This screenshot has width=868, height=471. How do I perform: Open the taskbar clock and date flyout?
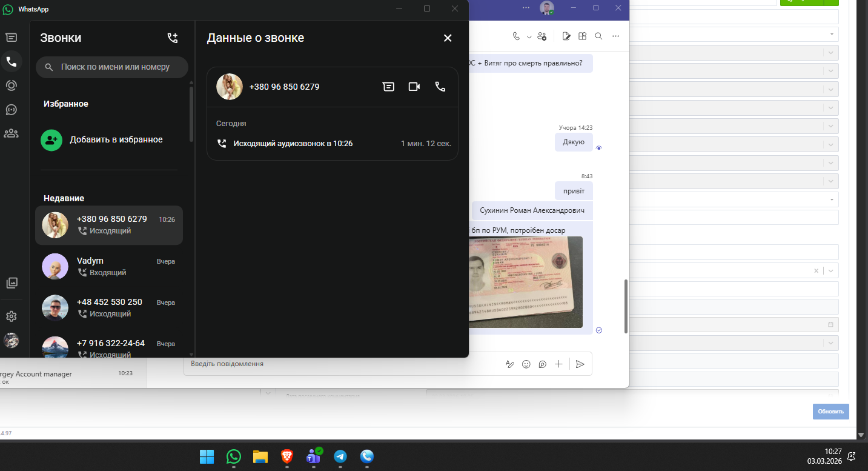coord(825,456)
